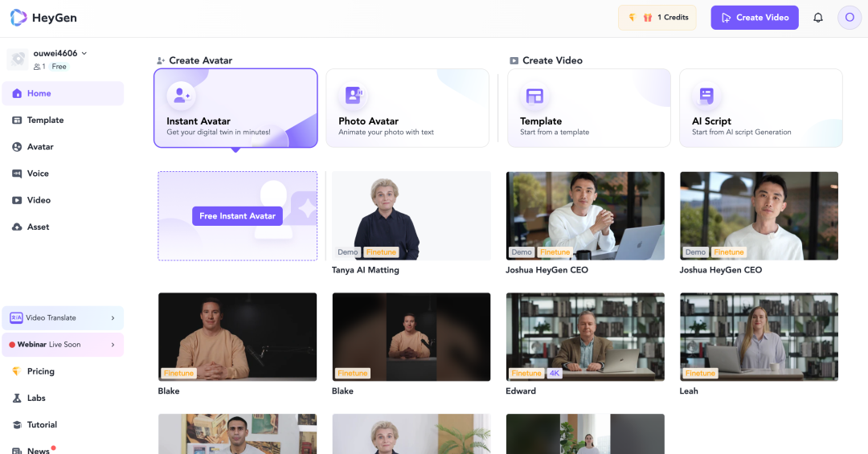Open Voice in the sidebar
Viewport: 868px width, 454px height.
[x=63, y=174]
